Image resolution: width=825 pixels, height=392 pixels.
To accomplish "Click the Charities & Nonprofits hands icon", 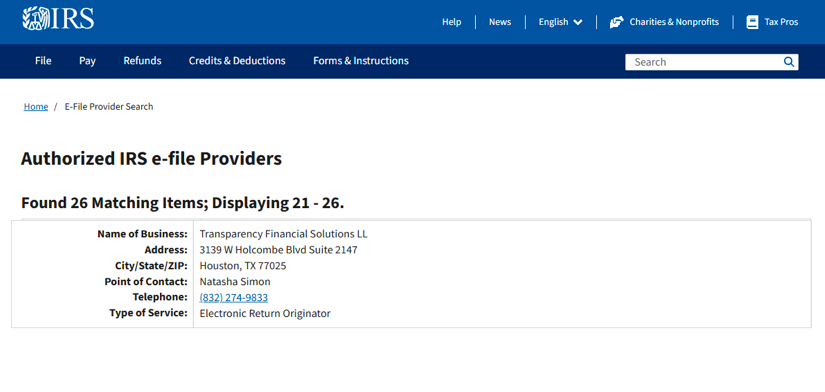I will coord(616,22).
